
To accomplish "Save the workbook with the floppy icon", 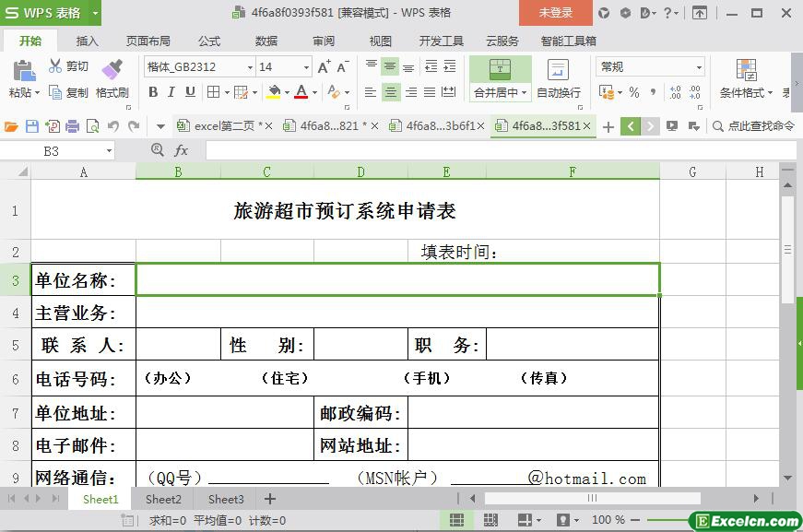I will click(31, 126).
